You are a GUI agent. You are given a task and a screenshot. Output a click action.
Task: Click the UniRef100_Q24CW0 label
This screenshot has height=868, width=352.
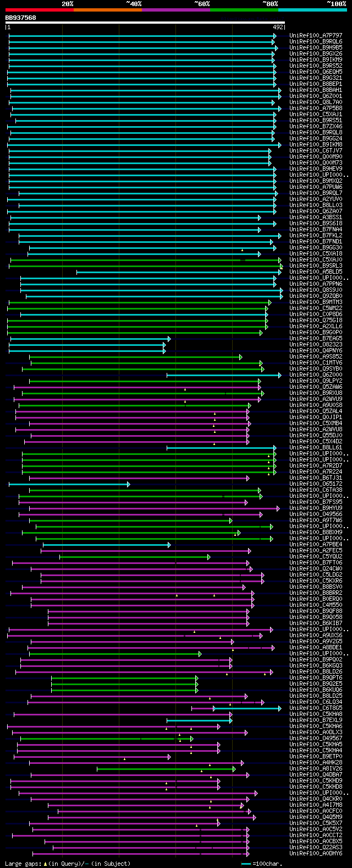point(316,568)
